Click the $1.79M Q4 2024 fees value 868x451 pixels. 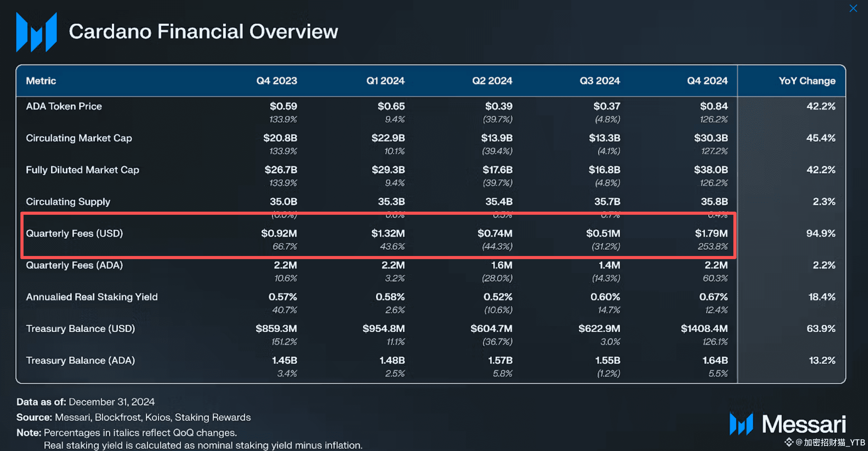tap(711, 233)
